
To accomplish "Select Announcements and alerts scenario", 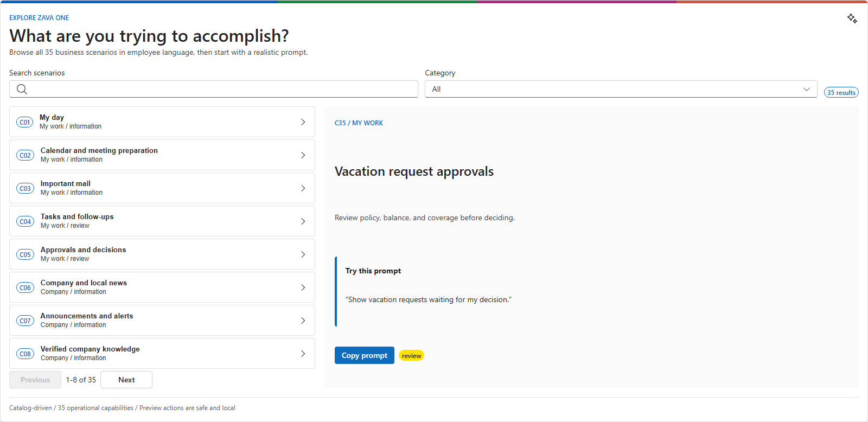I will point(162,321).
